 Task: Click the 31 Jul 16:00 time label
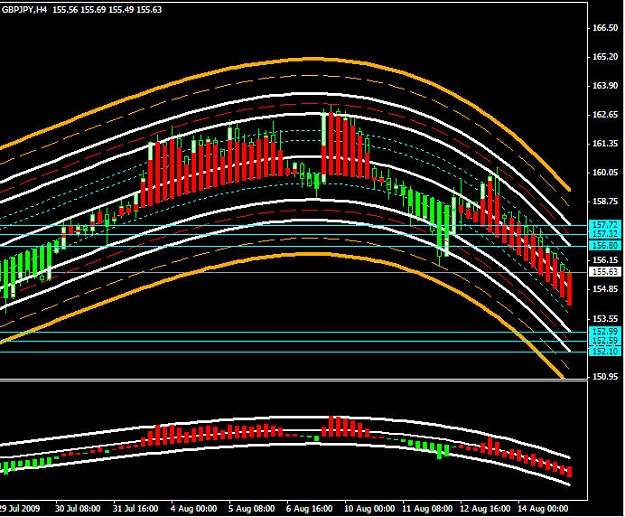coord(136,509)
